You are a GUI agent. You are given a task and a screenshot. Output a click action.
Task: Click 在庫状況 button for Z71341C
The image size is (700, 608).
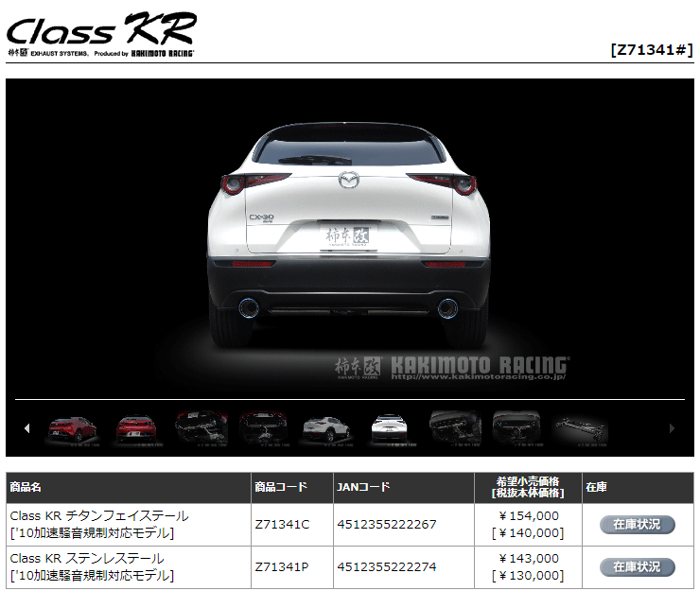pyautogui.click(x=637, y=525)
